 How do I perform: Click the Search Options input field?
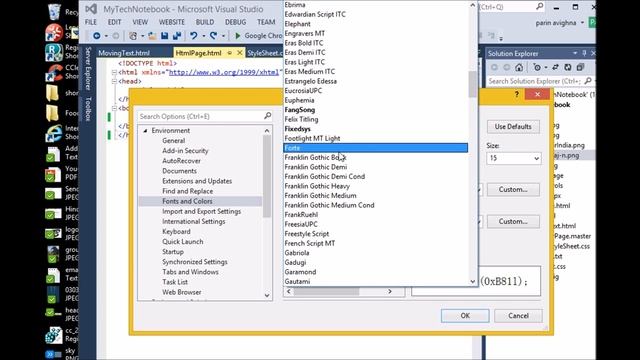click(x=200, y=116)
